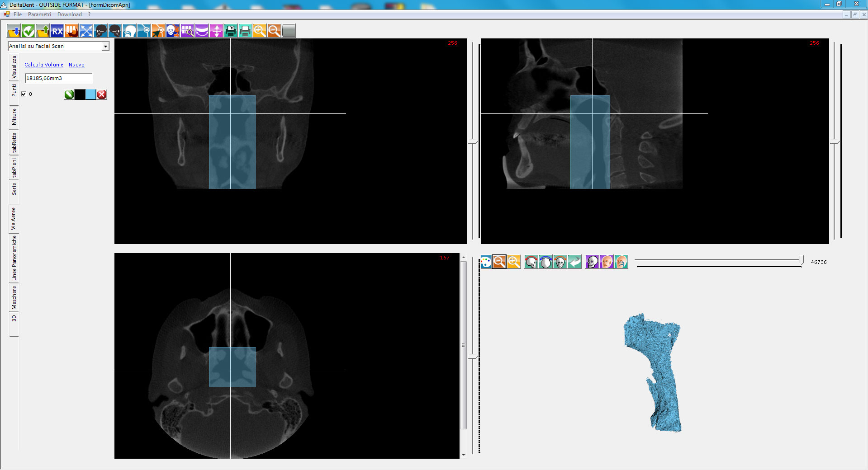
Task: Open the File menu
Action: [18, 14]
